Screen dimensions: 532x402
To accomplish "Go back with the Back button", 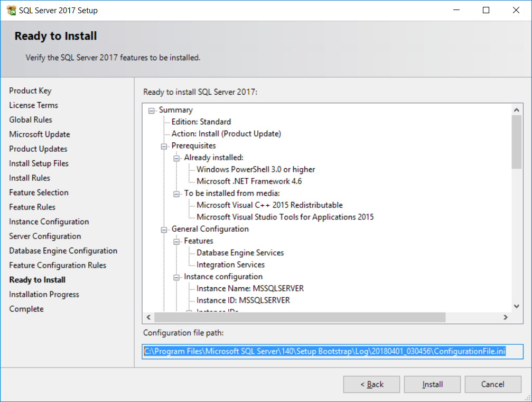I will [371, 385].
